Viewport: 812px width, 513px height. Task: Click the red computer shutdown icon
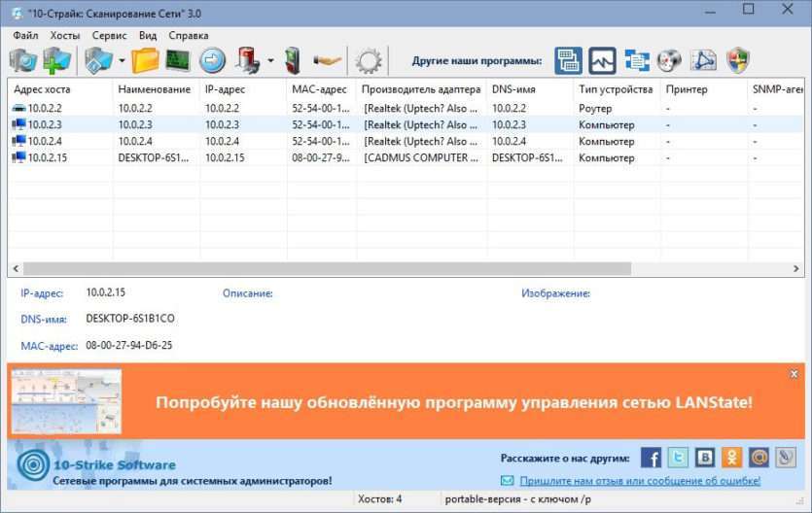[248, 60]
